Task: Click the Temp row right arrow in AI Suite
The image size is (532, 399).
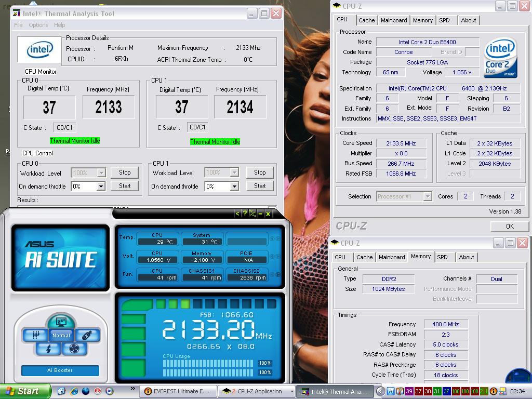Action: point(278,238)
